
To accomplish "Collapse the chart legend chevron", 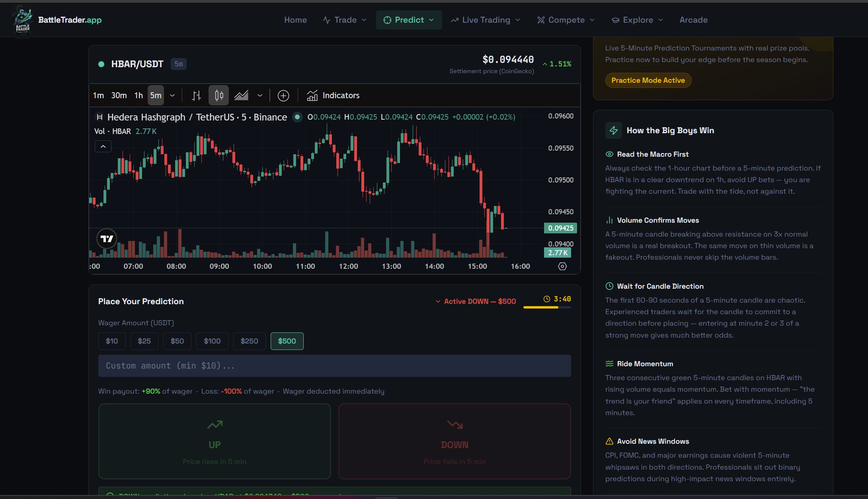I will pos(103,146).
